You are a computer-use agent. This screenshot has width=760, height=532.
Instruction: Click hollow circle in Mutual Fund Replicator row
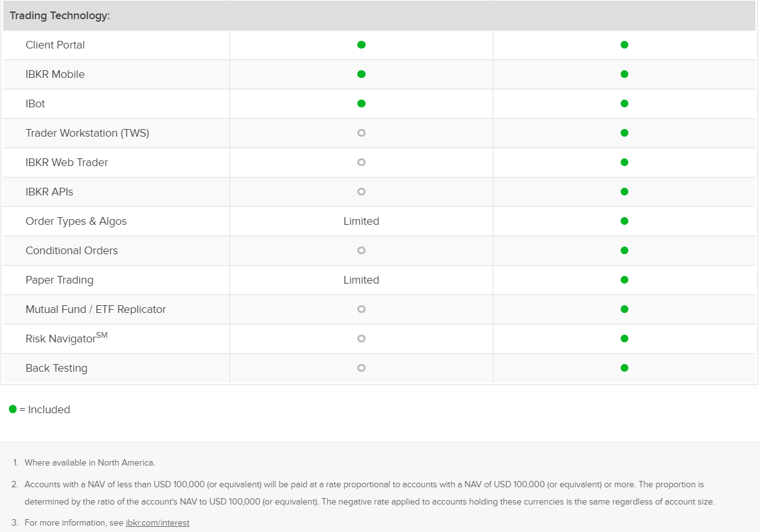point(361,309)
